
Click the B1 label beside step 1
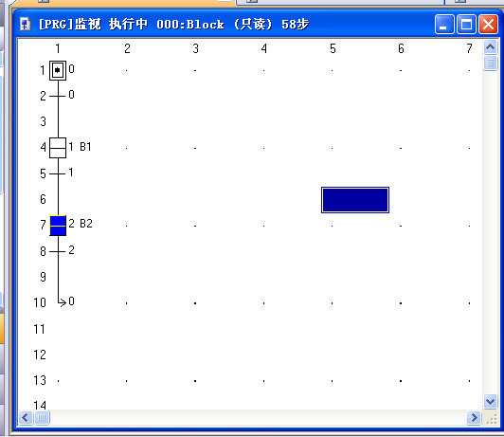coord(85,147)
